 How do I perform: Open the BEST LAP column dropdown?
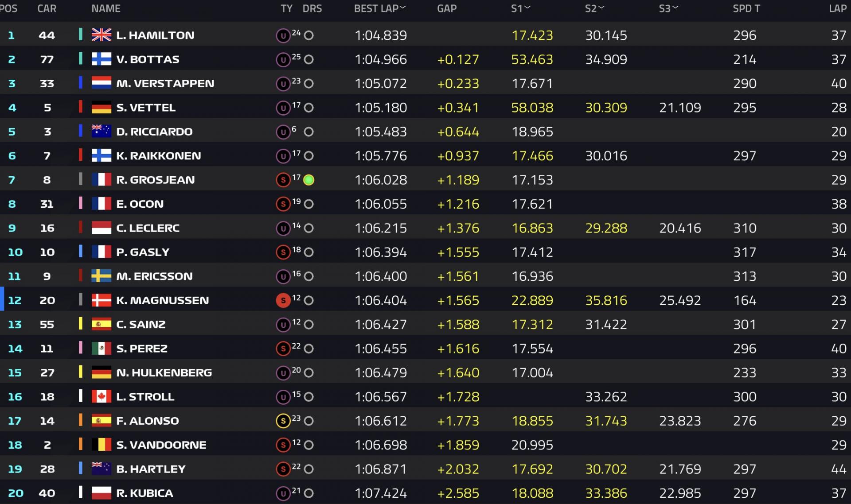(403, 8)
